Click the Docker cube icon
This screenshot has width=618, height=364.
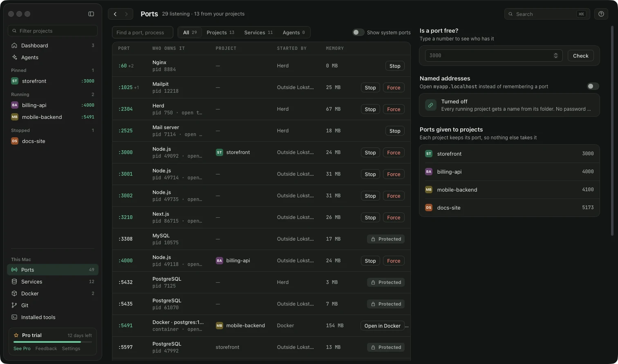point(15,293)
